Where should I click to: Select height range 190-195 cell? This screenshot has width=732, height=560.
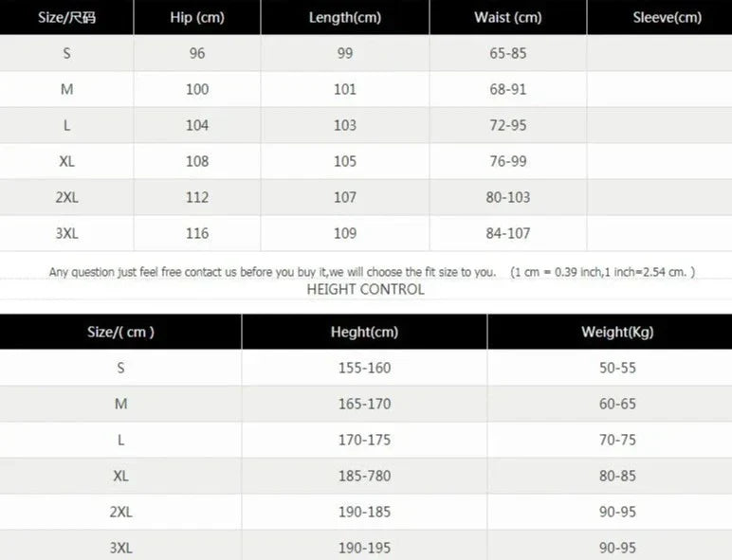[x=364, y=548]
